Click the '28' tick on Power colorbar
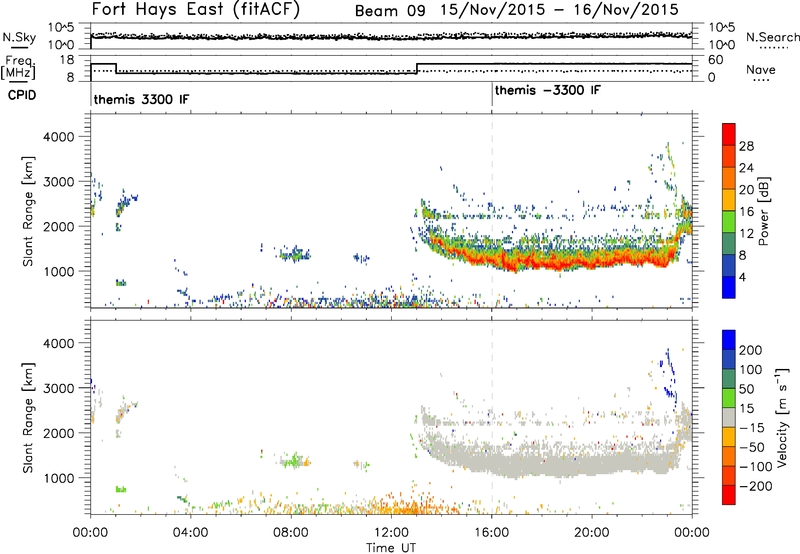 pos(746,146)
